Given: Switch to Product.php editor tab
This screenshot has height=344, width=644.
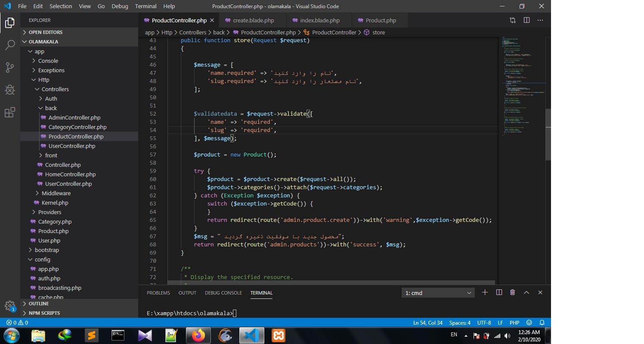Looking at the screenshot, I should click(381, 20).
